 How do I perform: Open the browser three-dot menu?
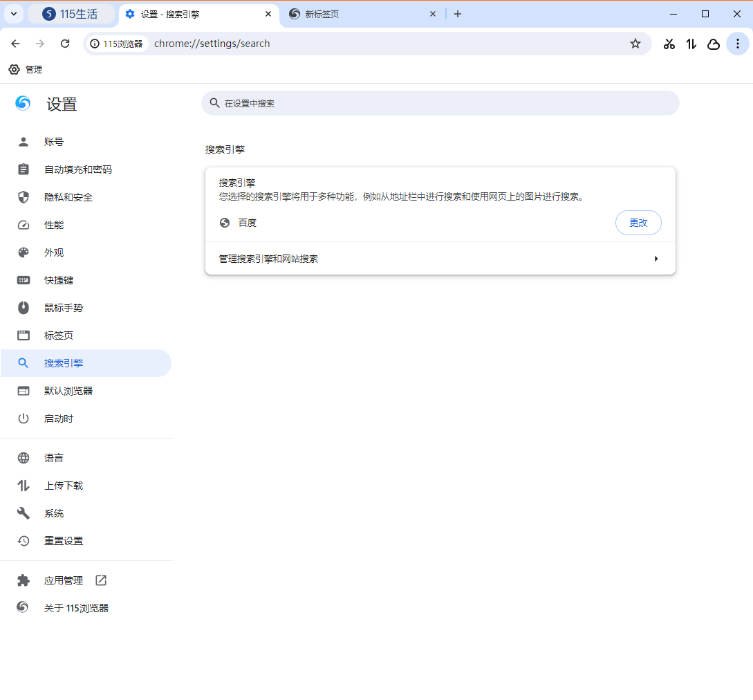738,44
